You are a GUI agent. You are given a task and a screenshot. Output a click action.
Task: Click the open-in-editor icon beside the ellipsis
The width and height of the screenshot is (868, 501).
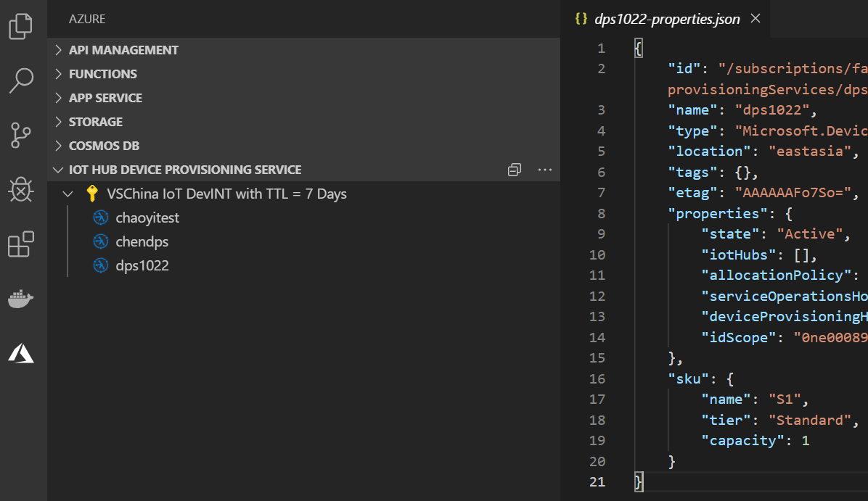(x=515, y=169)
